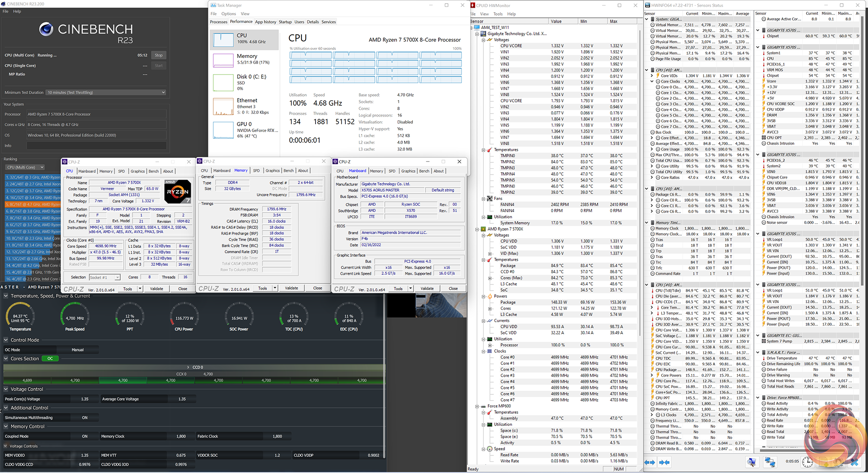Image resolution: width=868 pixels, height=473 pixels.
Task: Toggle Coupled Mode ON value
Action: point(85,436)
